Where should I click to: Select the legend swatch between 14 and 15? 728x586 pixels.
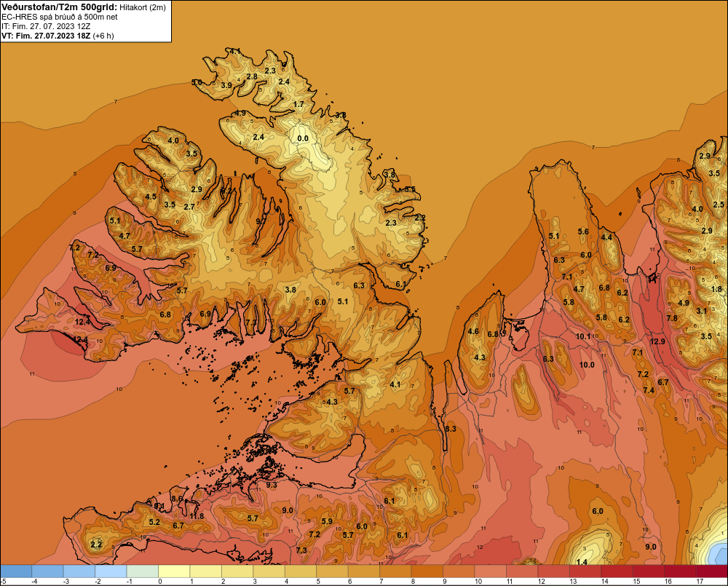(x=617, y=571)
